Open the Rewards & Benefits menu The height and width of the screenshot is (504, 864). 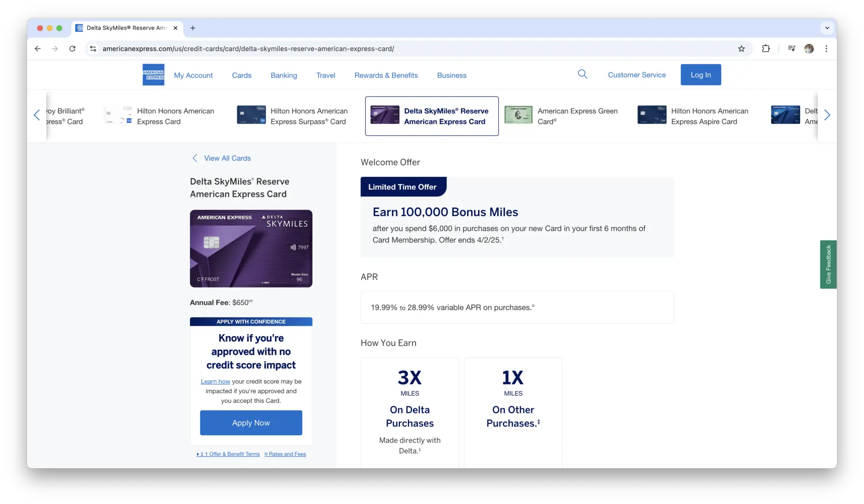pos(386,75)
